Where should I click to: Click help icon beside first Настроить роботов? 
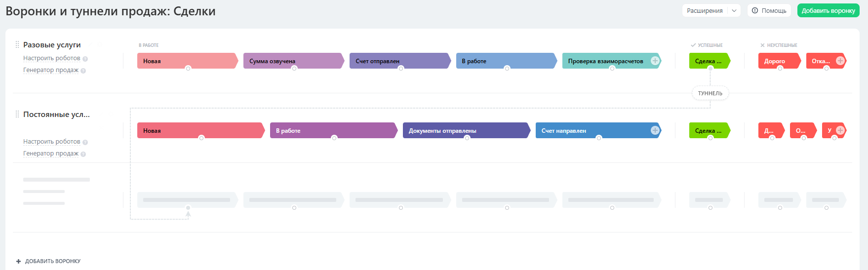click(85, 59)
